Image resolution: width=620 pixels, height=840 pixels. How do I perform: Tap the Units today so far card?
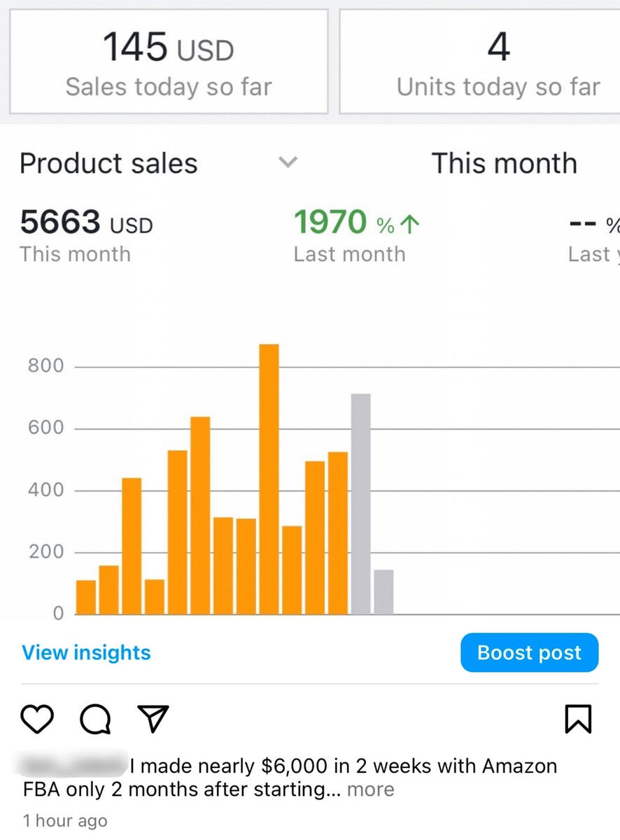498,62
